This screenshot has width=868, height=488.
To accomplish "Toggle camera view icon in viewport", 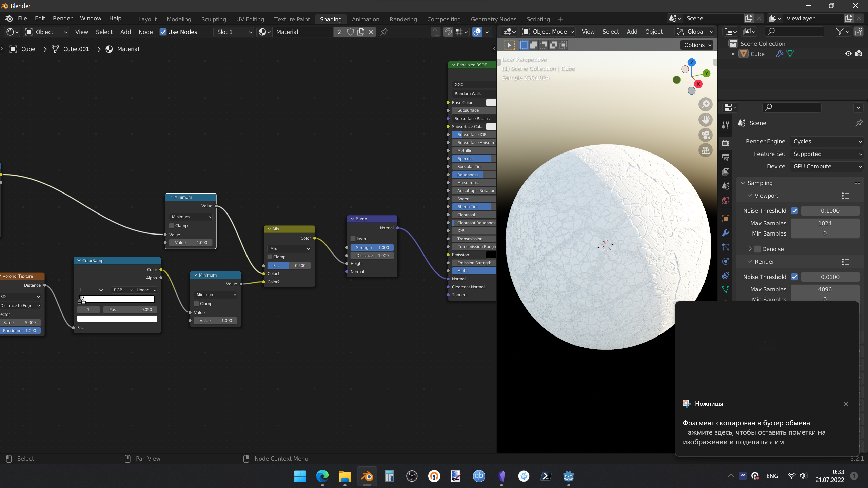I will pyautogui.click(x=706, y=135).
